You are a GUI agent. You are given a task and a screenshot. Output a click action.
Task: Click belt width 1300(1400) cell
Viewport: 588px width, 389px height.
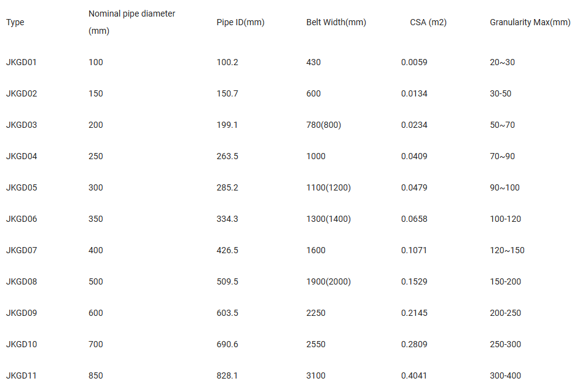(x=329, y=219)
